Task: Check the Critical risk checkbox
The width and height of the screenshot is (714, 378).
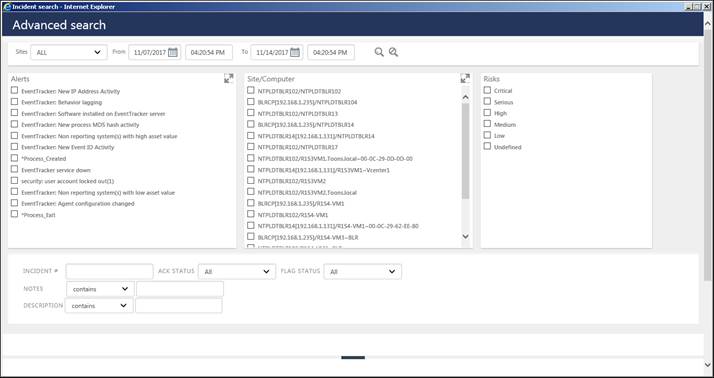Action: click(x=487, y=90)
